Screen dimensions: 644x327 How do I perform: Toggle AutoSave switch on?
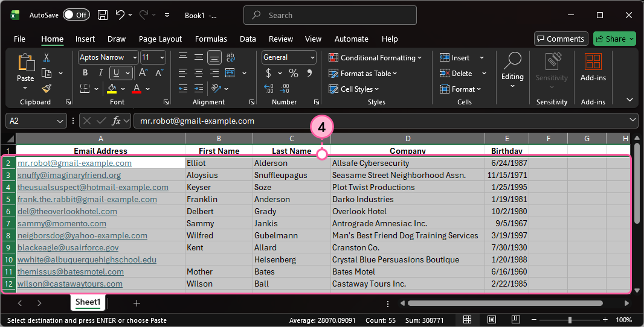point(76,15)
